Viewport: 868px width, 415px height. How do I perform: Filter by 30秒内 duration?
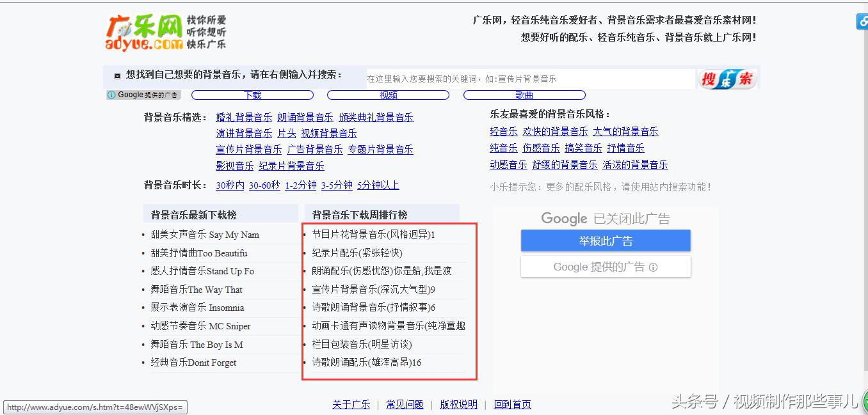point(230,184)
